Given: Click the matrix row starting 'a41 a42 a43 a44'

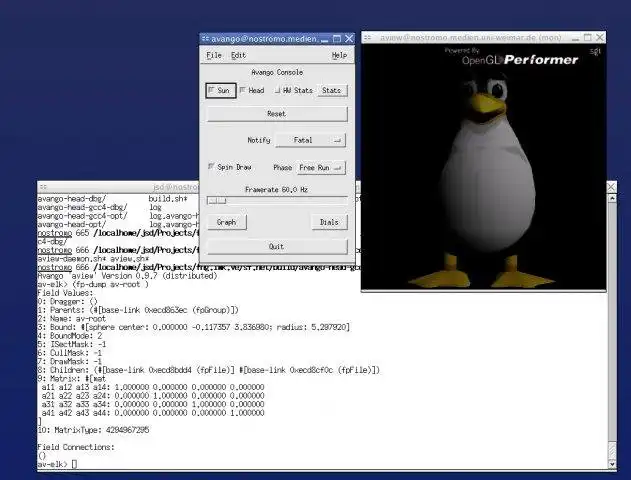Looking at the screenshot, I should click(x=153, y=413).
